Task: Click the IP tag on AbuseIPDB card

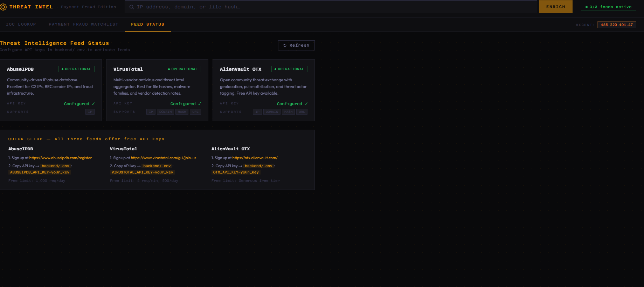Action: click(x=90, y=112)
